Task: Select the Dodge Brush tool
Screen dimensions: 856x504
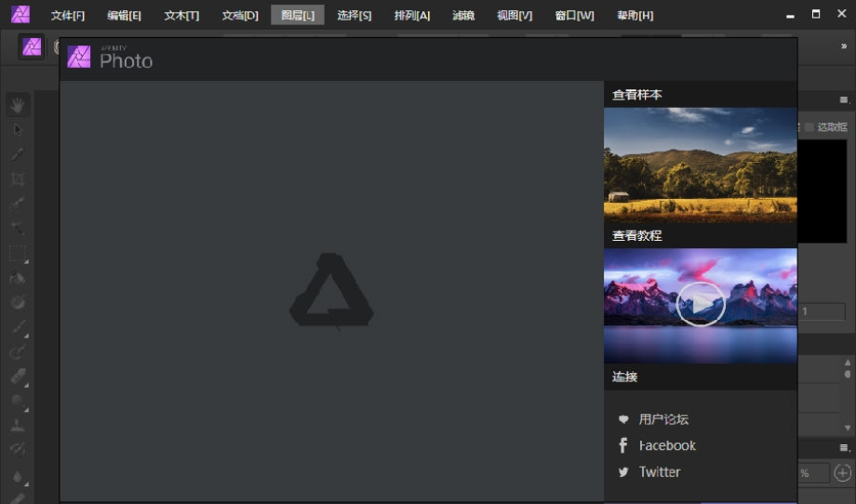Action: [18, 402]
